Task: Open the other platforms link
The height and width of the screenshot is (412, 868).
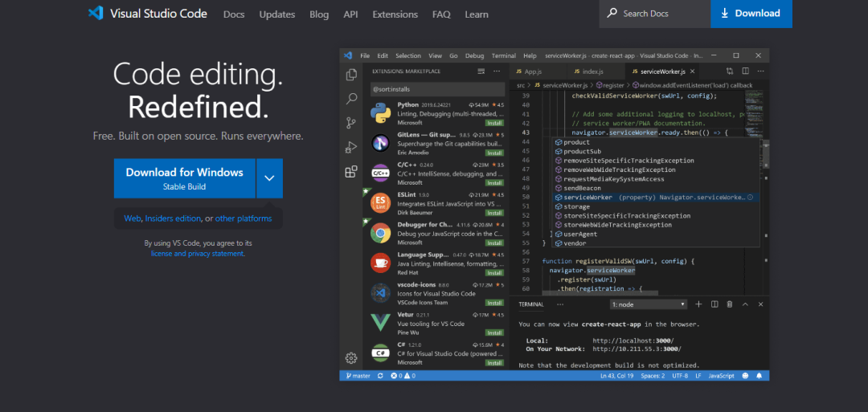Action: click(x=244, y=218)
